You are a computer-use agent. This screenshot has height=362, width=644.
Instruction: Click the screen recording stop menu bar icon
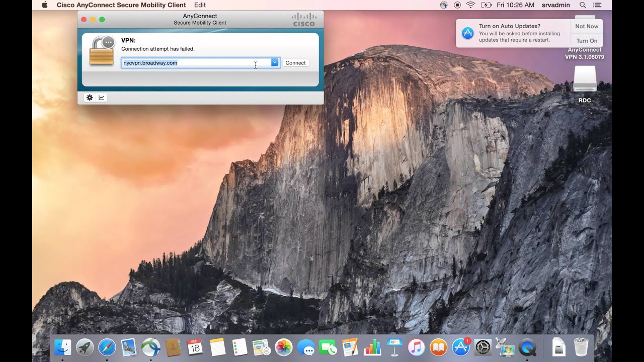coord(457,5)
